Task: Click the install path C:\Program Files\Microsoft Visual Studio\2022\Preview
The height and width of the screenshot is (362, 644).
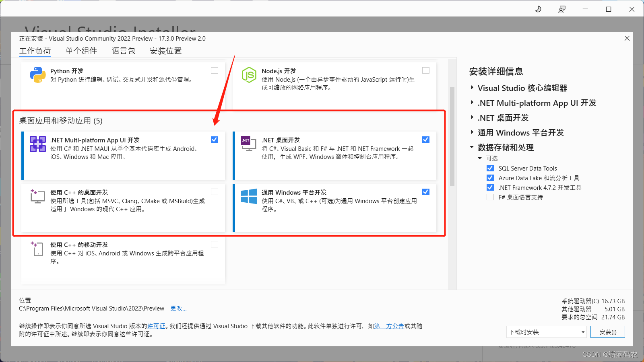Action: click(91, 309)
